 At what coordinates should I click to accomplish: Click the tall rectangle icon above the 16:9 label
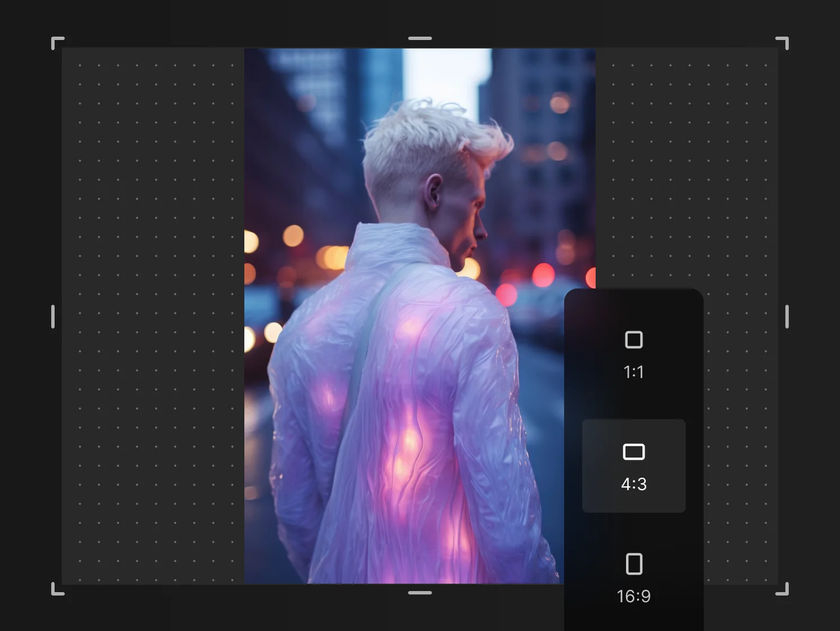click(633, 563)
